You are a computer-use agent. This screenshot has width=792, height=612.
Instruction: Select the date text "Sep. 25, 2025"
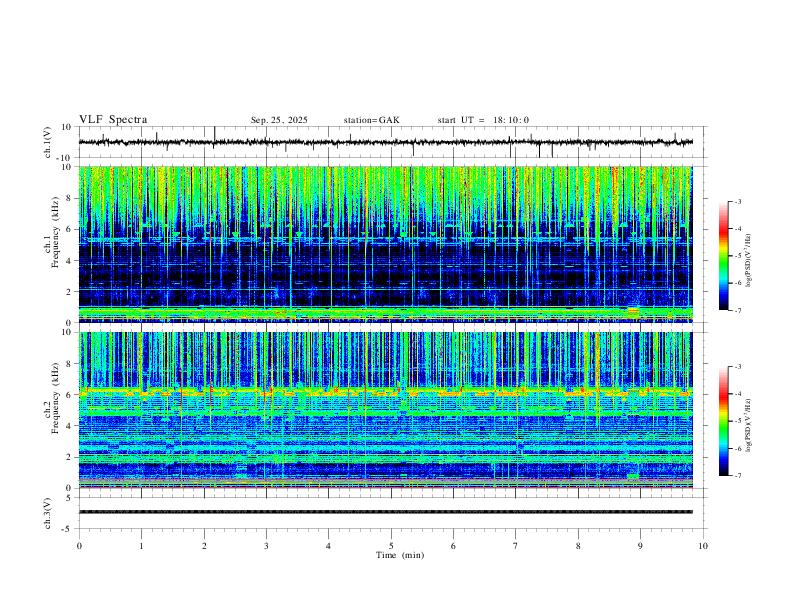tap(279, 120)
